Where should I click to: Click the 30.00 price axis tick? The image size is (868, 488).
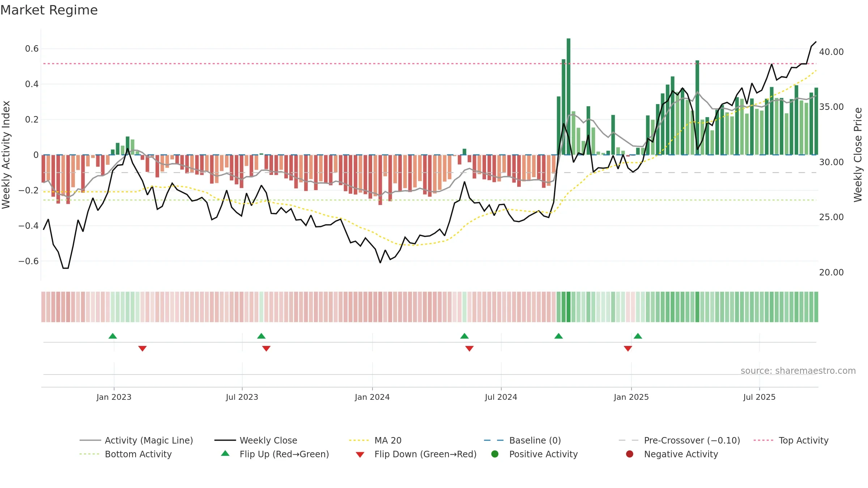(831, 162)
